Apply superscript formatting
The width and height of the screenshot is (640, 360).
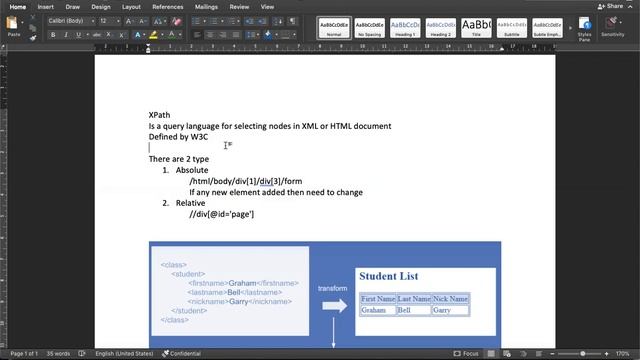pos(122,35)
